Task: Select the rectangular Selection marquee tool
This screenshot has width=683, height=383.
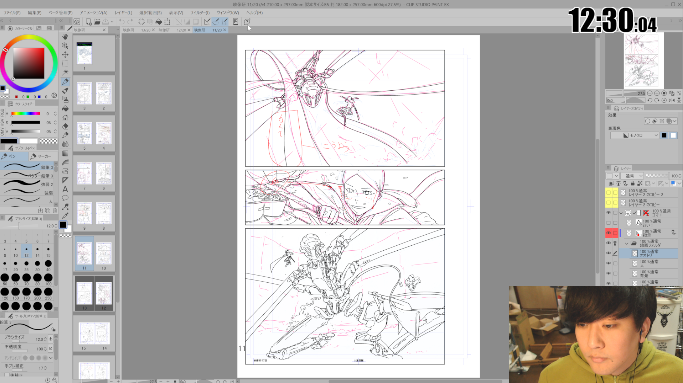Action: click(x=65, y=64)
